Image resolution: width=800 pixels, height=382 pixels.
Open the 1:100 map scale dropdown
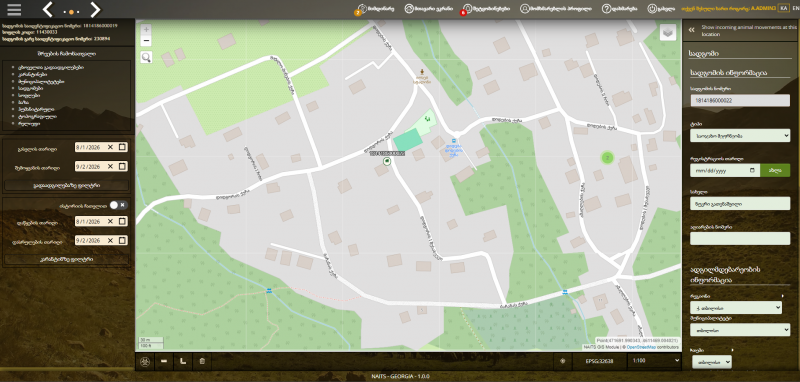(656, 361)
